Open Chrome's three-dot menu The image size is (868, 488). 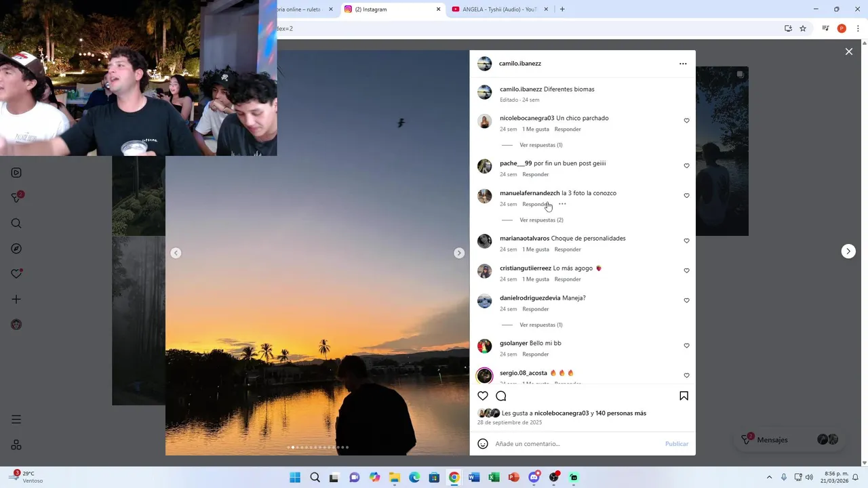(859, 28)
